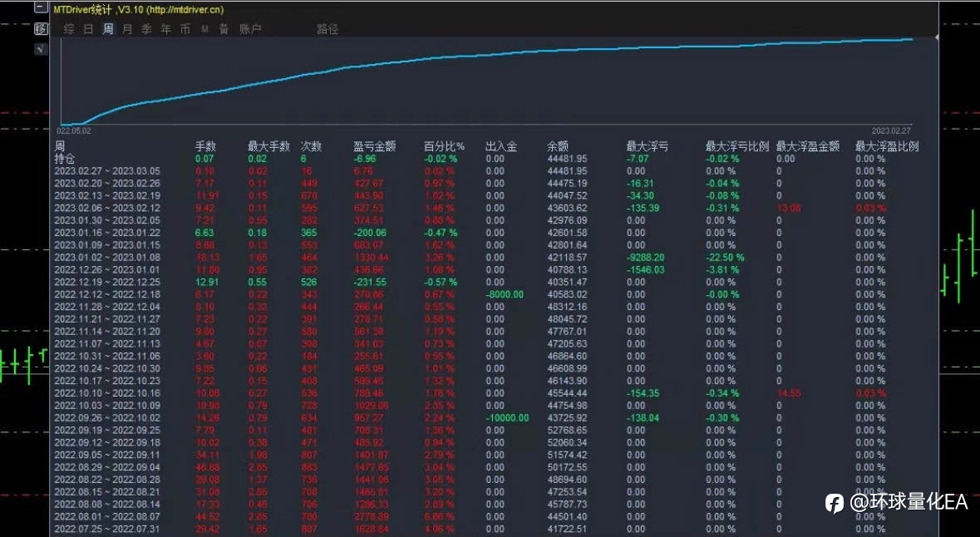Open the 年 yearly tab
Image resolution: width=980 pixels, height=537 pixels.
click(x=166, y=29)
